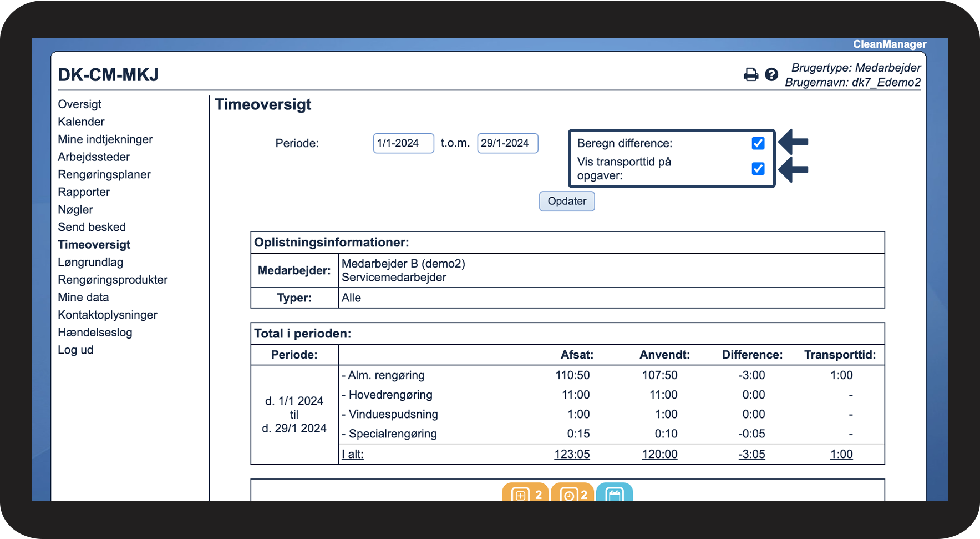Uncheck the Beregn difference checkbox
The width and height of the screenshot is (980, 539).
[x=758, y=143]
